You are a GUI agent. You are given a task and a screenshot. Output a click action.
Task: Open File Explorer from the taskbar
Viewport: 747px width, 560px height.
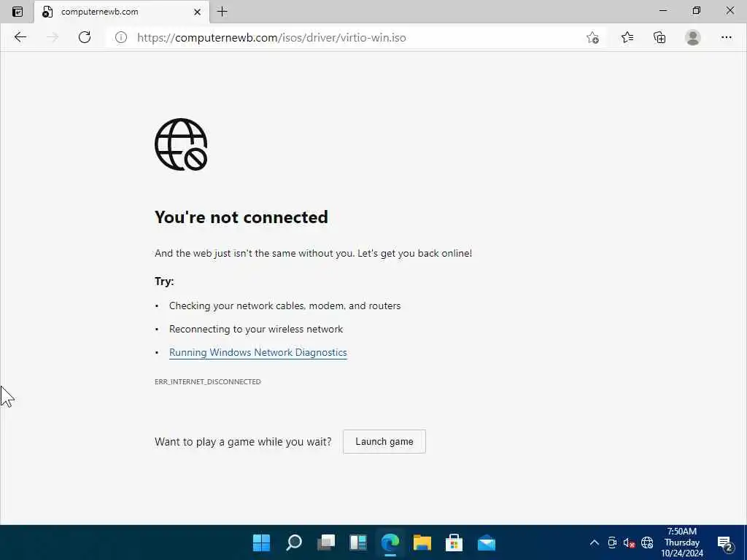(x=422, y=542)
